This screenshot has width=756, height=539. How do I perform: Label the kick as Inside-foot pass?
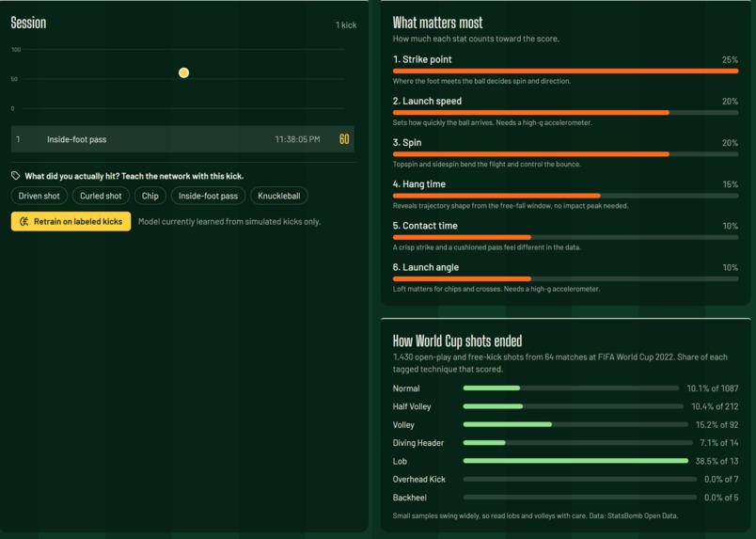208,196
